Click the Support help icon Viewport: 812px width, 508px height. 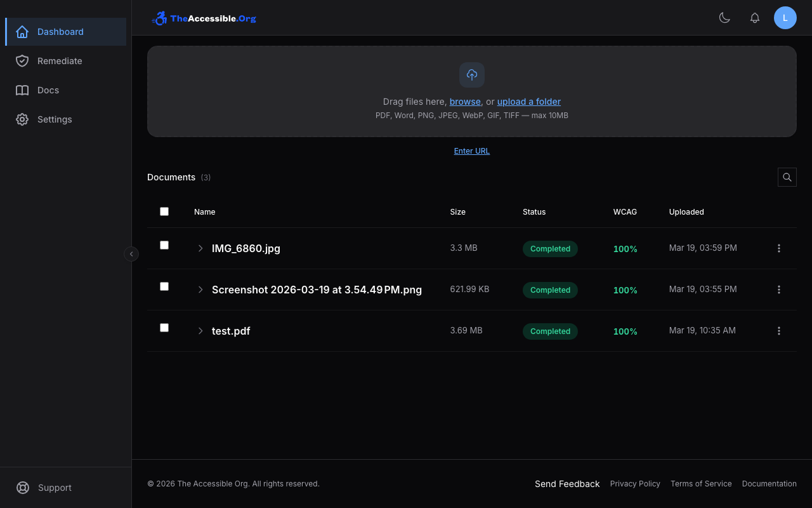pos(23,488)
